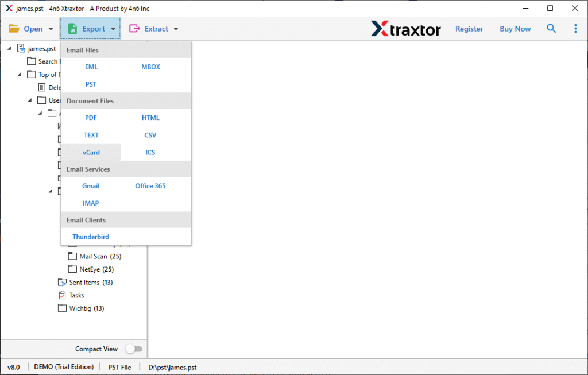The width and height of the screenshot is (588, 375).
Task: Click the Sent Items folder icon
Action: click(62, 282)
